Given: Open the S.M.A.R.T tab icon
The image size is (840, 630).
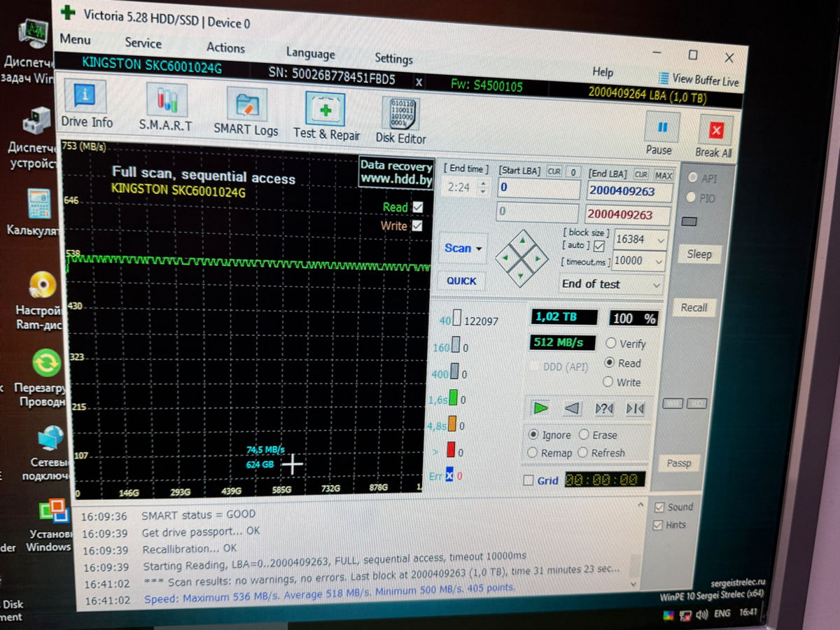Looking at the screenshot, I should pyautogui.click(x=167, y=106).
